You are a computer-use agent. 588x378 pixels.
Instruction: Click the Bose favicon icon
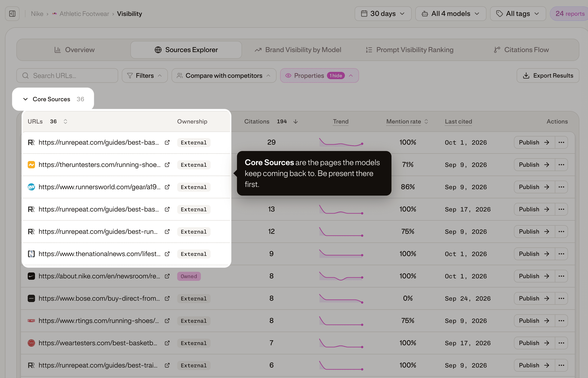pos(31,298)
